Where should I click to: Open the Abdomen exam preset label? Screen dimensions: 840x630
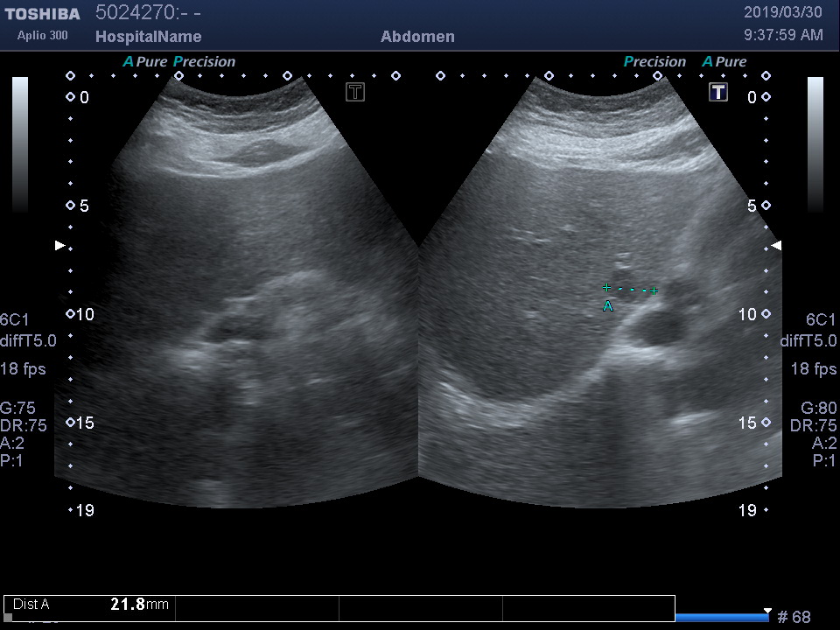point(417,37)
